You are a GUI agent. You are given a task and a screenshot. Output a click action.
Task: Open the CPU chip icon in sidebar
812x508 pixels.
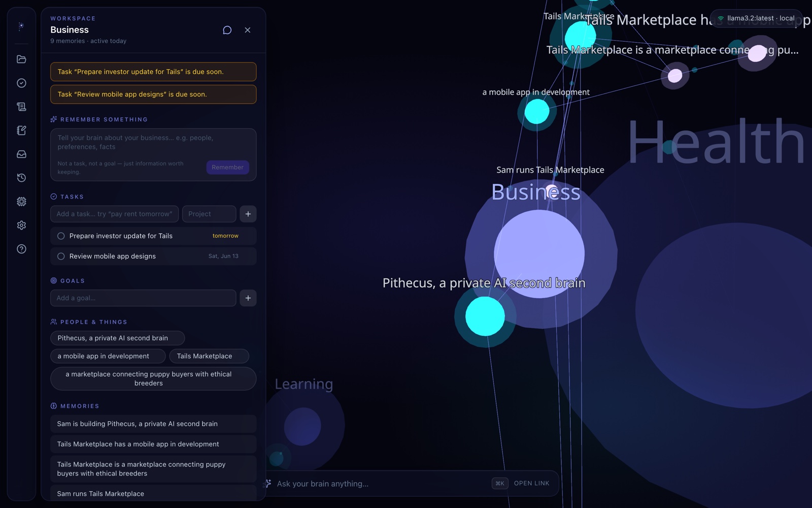click(x=21, y=202)
